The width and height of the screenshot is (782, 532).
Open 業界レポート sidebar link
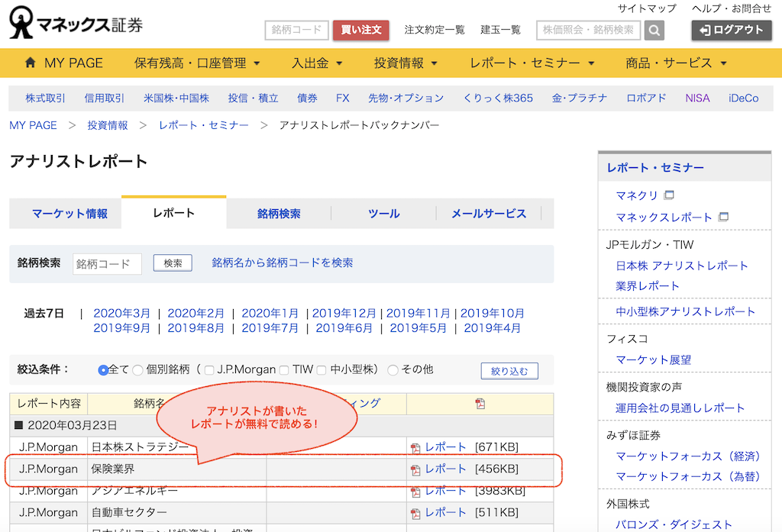(648, 286)
